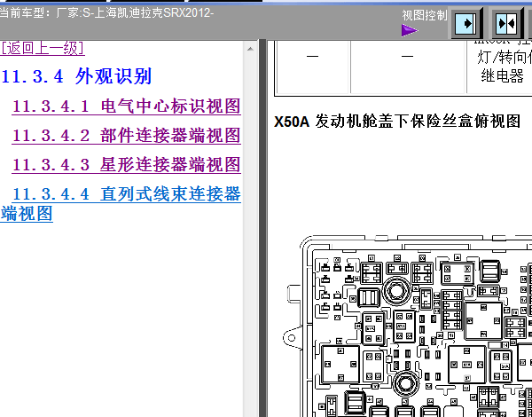Click the right-arrow view control button
Screen dimensions: 532x417
point(466,24)
